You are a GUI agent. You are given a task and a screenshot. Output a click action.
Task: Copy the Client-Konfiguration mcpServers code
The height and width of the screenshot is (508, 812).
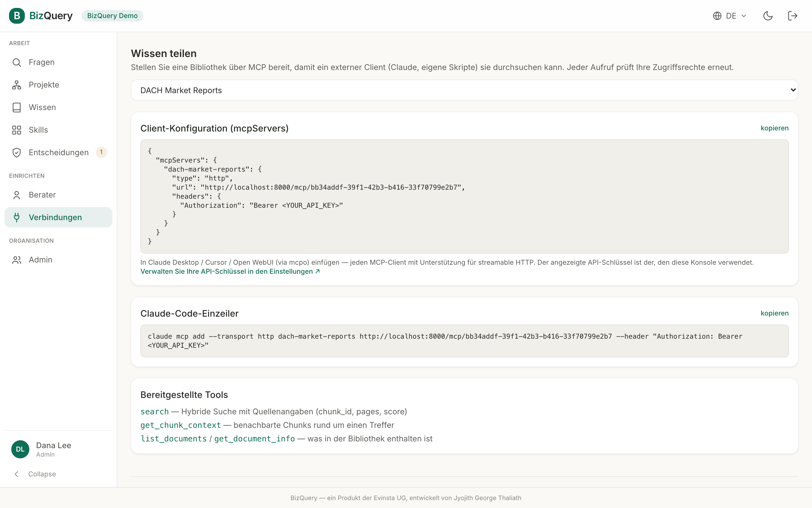pyautogui.click(x=775, y=128)
